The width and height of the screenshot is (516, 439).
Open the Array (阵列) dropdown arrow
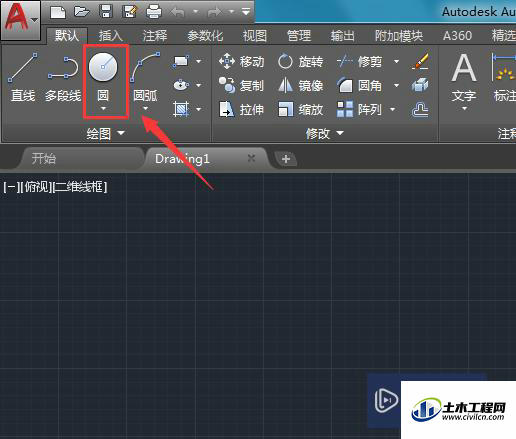coord(393,109)
